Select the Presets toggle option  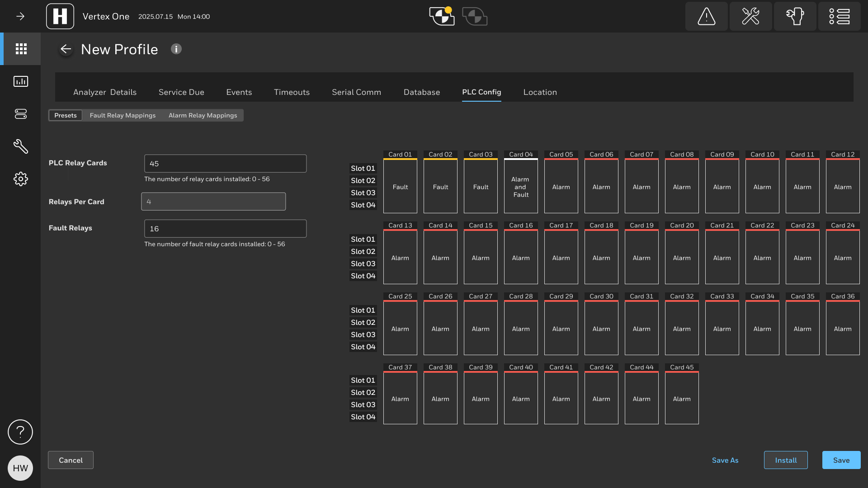[66, 115]
